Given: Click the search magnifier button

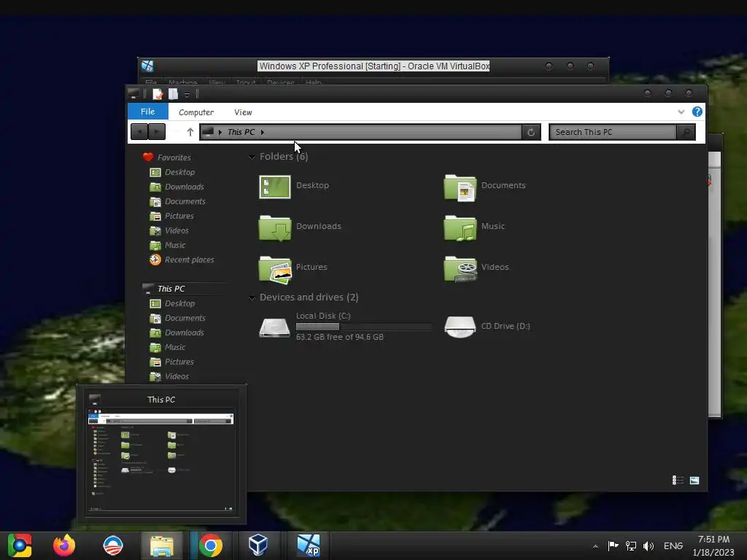Looking at the screenshot, I should [x=686, y=133].
